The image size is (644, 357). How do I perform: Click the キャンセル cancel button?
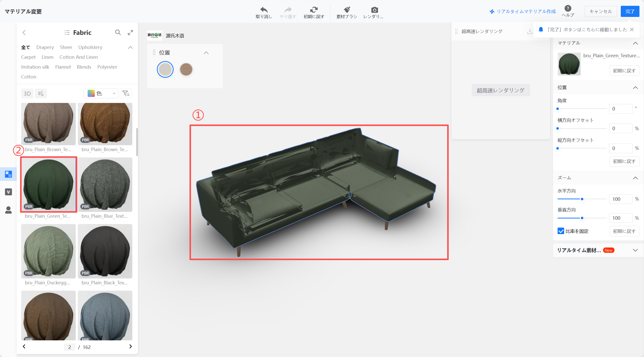point(601,11)
